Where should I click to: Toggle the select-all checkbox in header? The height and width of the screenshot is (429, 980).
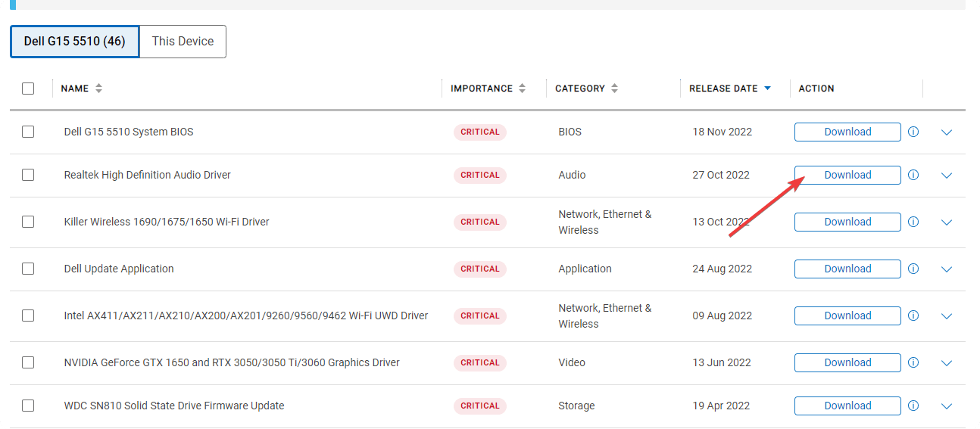[28, 89]
